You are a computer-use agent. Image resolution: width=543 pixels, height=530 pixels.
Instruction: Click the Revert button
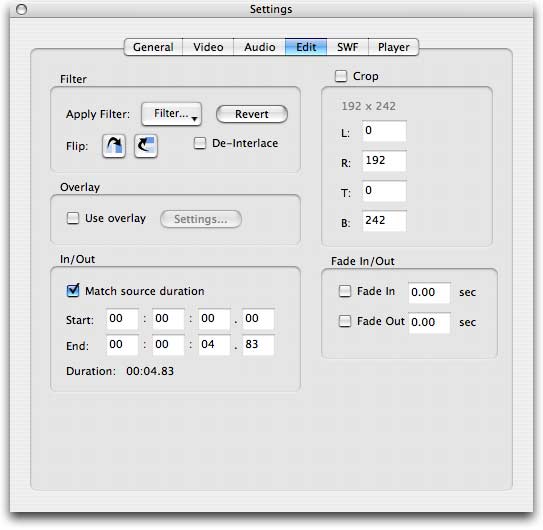coord(252,114)
